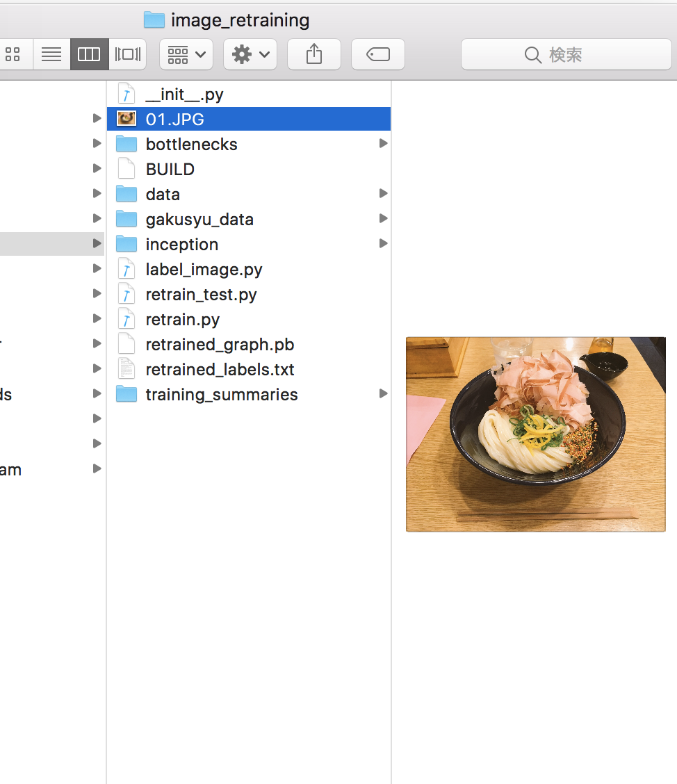677x784 pixels.
Task: Open the item grouping dropdown
Action: pos(186,54)
